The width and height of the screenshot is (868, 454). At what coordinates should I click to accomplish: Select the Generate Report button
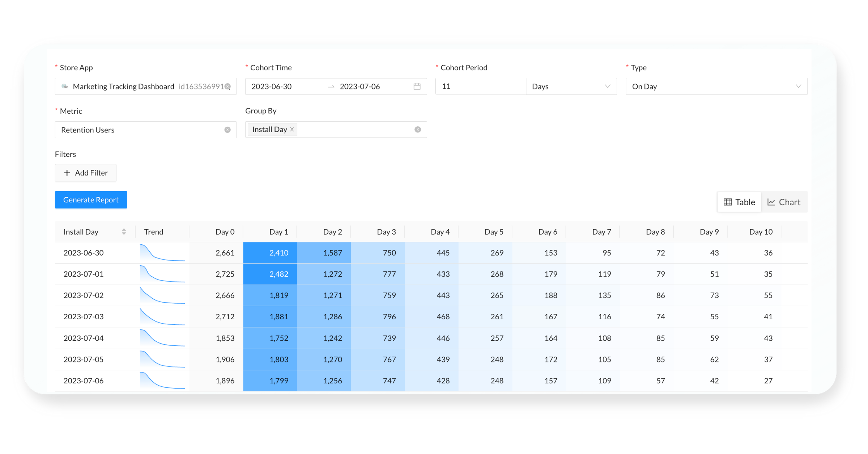point(91,200)
